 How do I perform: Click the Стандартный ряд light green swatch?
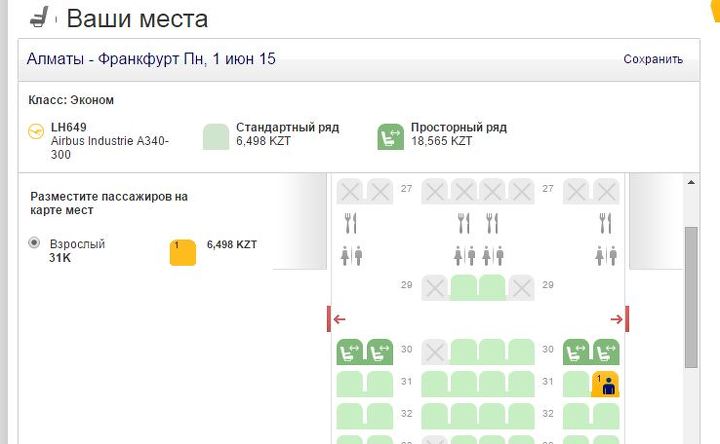[216, 136]
